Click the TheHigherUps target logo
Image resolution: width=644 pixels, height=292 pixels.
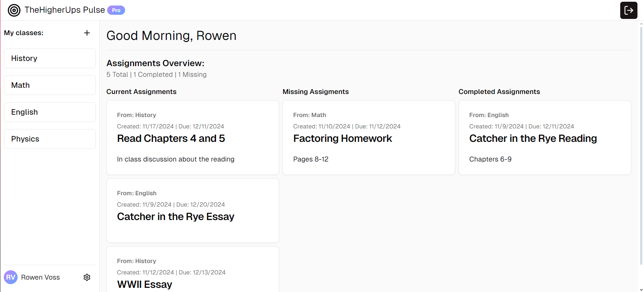pyautogui.click(x=14, y=10)
